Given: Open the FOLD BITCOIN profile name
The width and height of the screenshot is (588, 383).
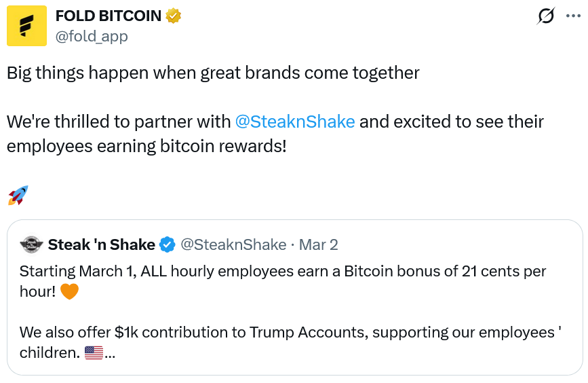Looking at the screenshot, I should 109,16.
